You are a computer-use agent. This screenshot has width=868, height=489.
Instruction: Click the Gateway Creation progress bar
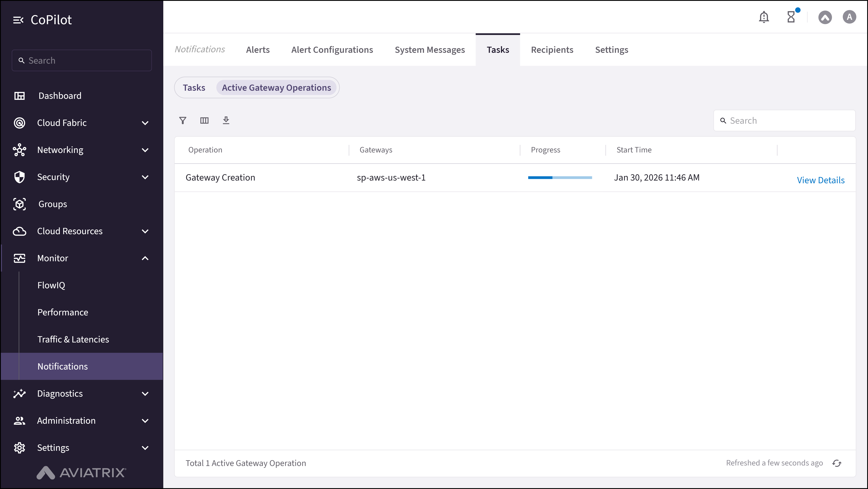pos(560,177)
